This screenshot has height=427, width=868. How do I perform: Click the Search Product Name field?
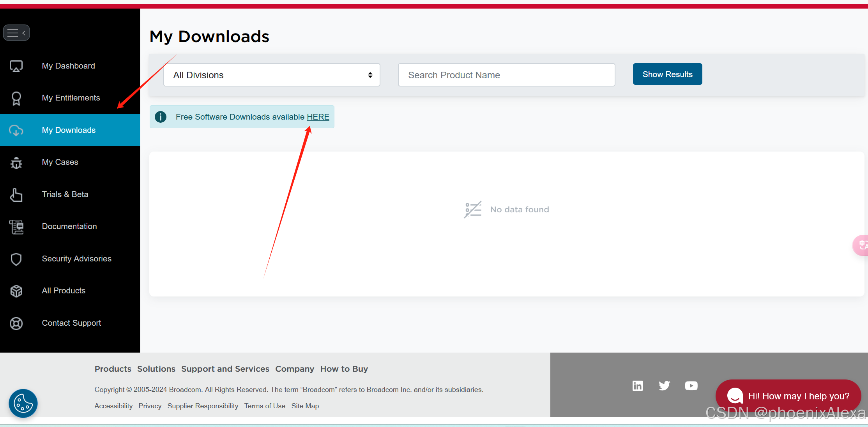[x=506, y=75]
